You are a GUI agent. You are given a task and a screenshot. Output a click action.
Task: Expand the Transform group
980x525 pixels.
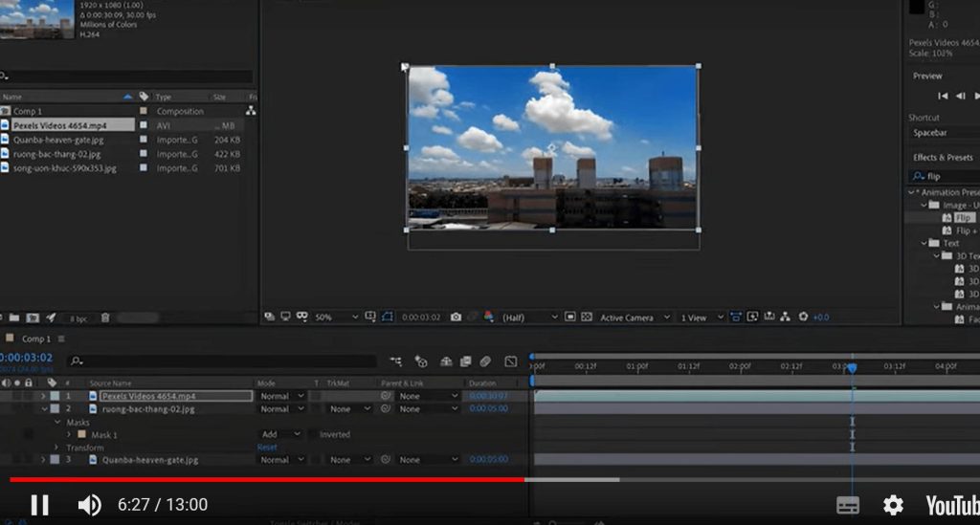(56, 448)
